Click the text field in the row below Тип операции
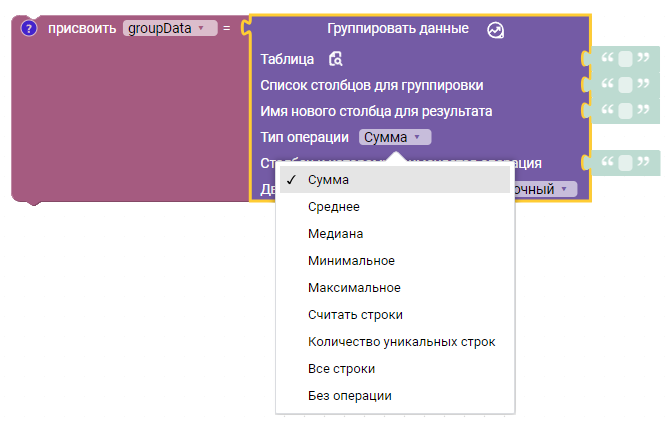 click(625, 163)
